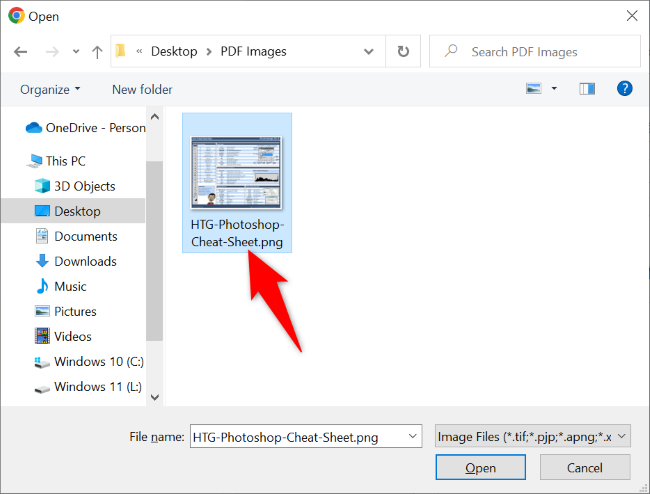Viewport: 650px width, 494px height.
Task: Expand the File name dropdown arrow
Action: pyautogui.click(x=412, y=436)
